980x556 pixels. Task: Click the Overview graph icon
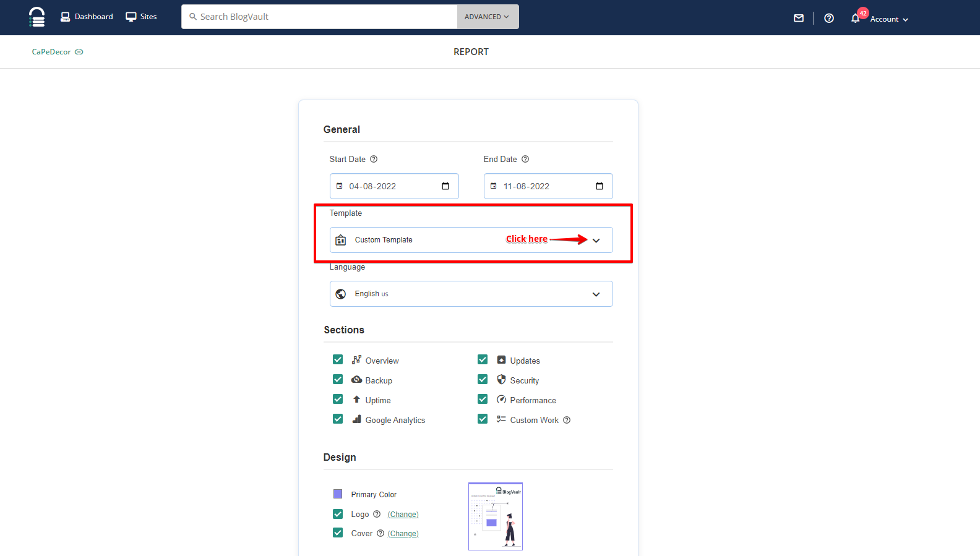click(357, 359)
